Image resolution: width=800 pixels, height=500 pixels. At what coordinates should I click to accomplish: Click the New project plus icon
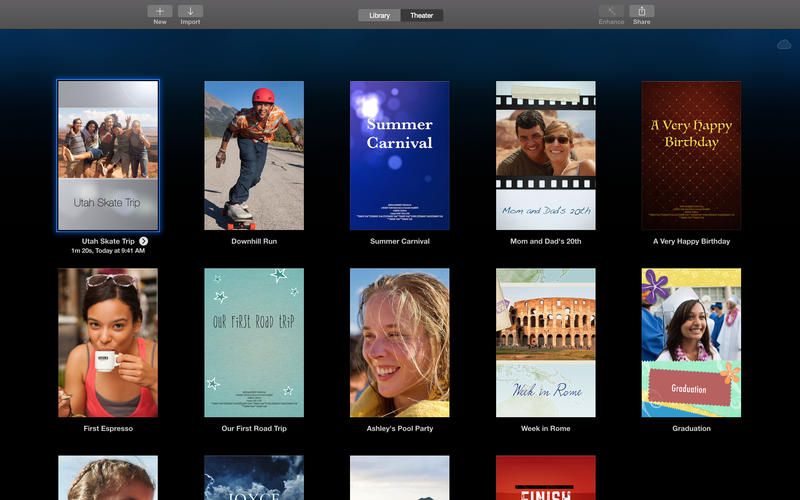coord(160,11)
